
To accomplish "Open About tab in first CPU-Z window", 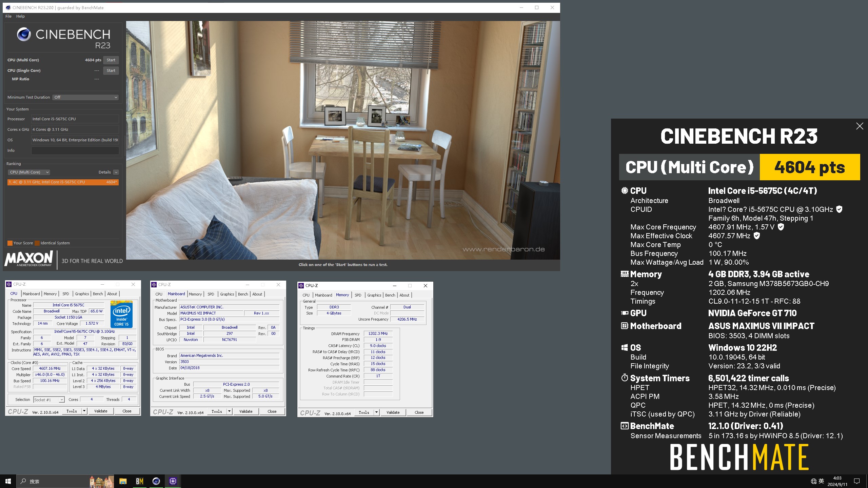I will pos(112,294).
